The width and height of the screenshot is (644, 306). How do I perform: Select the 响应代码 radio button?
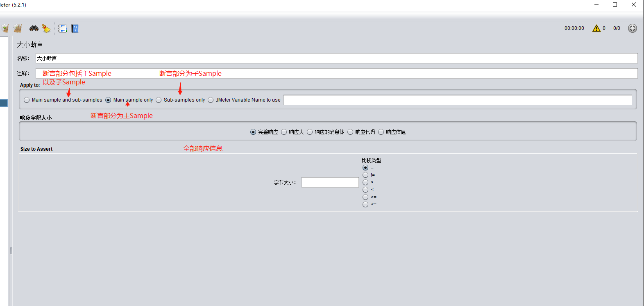[x=350, y=132]
